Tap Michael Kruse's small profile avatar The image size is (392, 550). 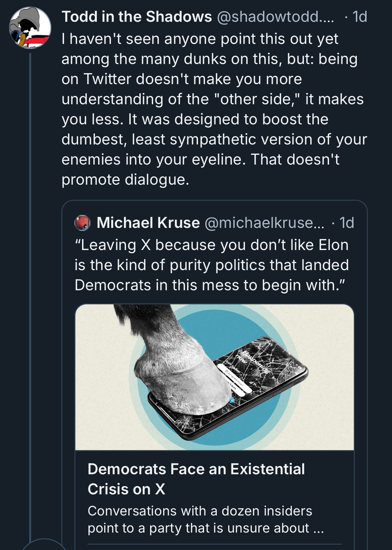(x=82, y=223)
